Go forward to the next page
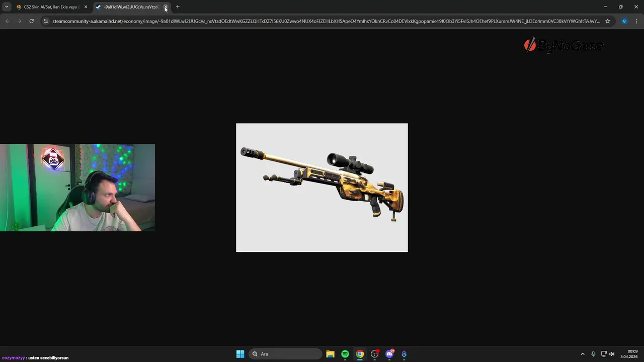Viewport: 644px width, 362px height. click(19, 21)
